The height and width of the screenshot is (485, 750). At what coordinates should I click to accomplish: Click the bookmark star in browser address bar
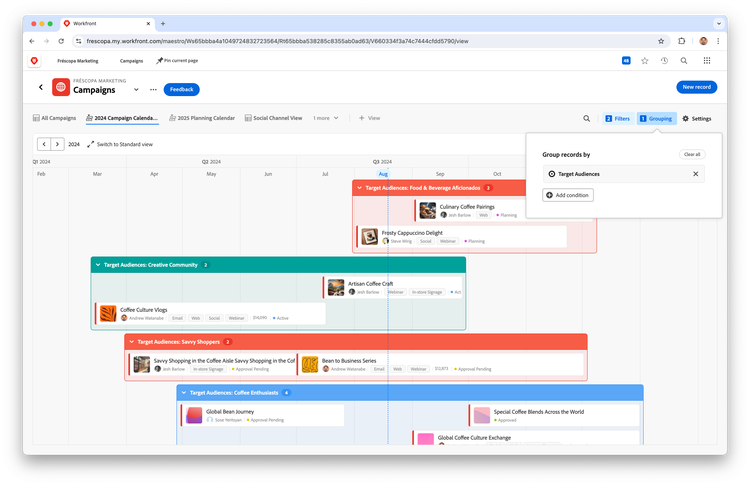(x=661, y=41)
